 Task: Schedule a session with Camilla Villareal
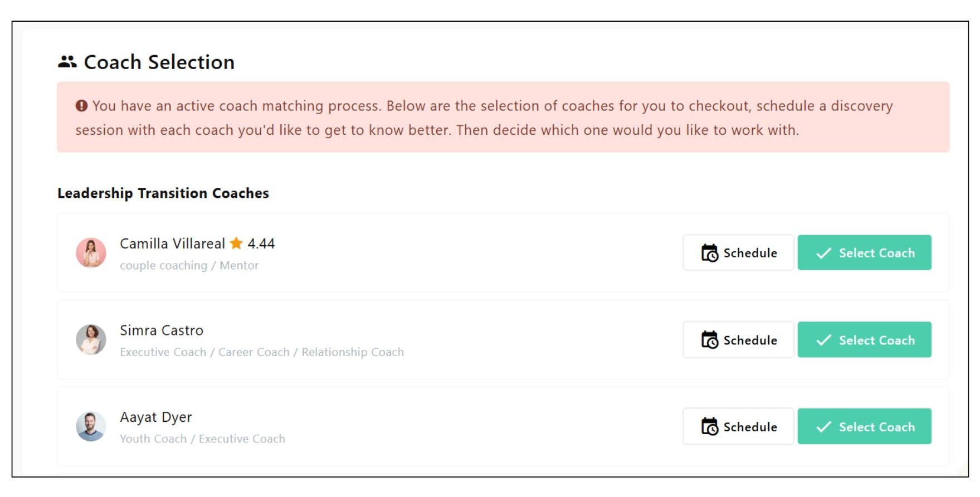[738, 253]
